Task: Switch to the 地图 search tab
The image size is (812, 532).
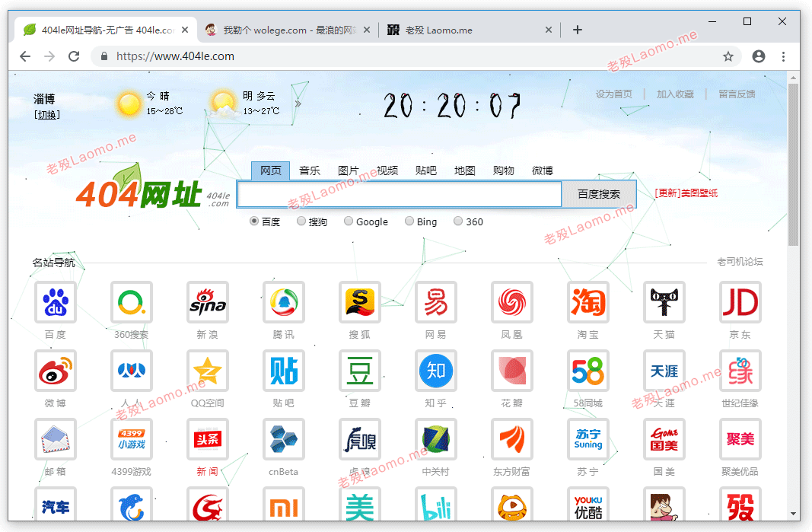Action: (464, 170)
